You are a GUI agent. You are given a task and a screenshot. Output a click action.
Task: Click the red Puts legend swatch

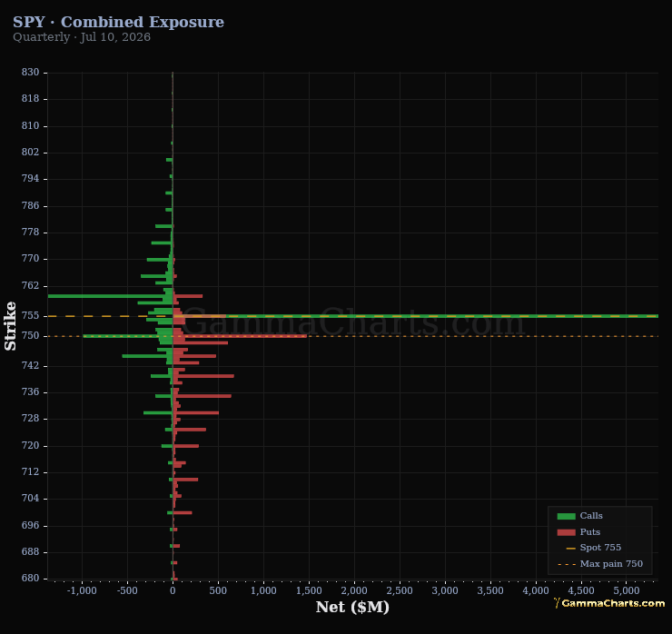[x=566, y=532]
